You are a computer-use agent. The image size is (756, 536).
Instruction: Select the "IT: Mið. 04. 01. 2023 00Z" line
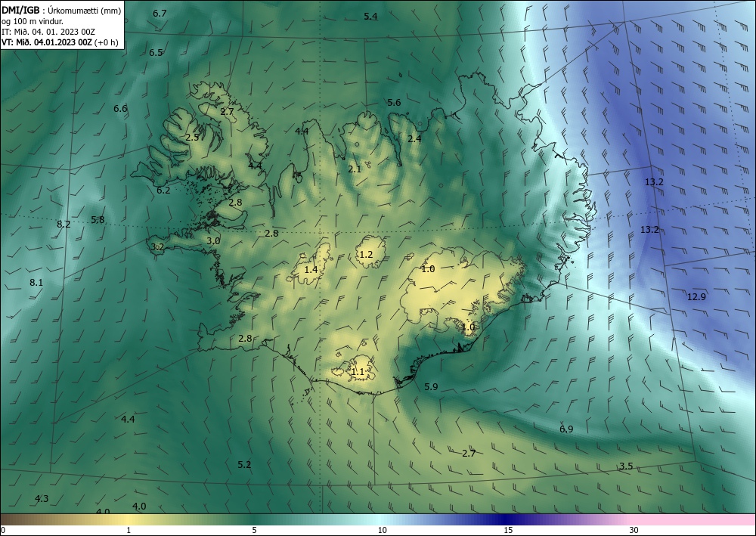point(48,32)
